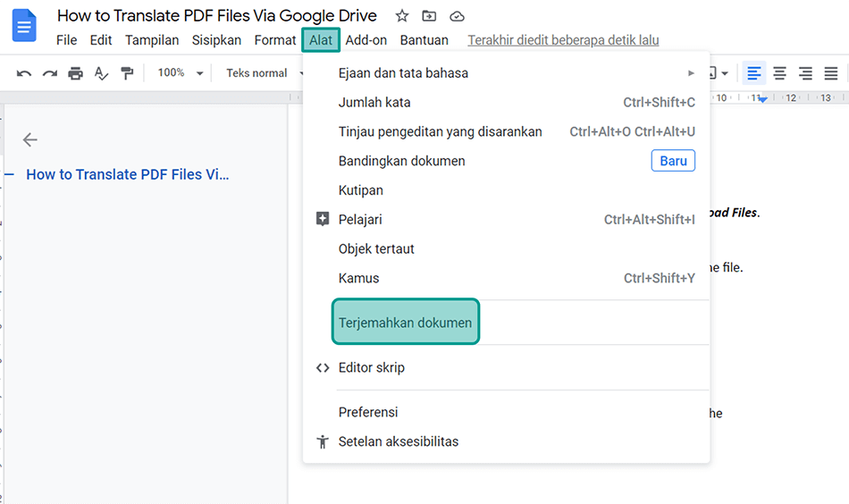Activate the paint format tool

[127, 73]
